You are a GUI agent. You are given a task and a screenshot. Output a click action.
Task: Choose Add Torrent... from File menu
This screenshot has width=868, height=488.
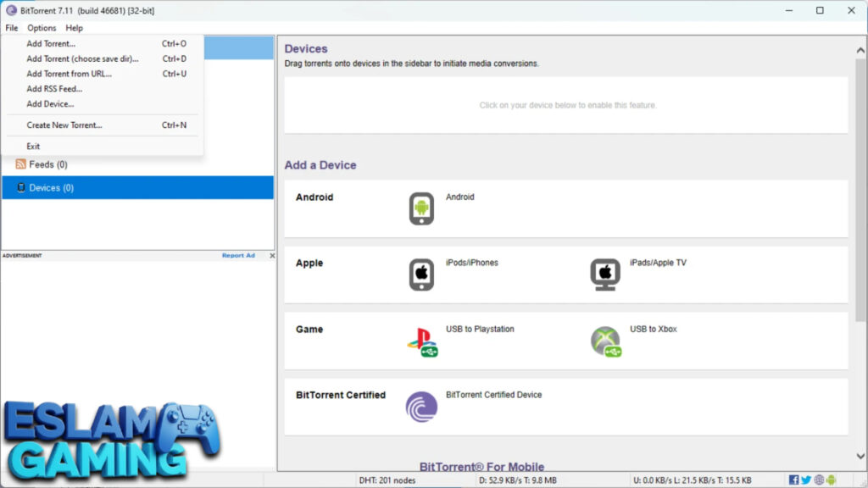(104, 43)
